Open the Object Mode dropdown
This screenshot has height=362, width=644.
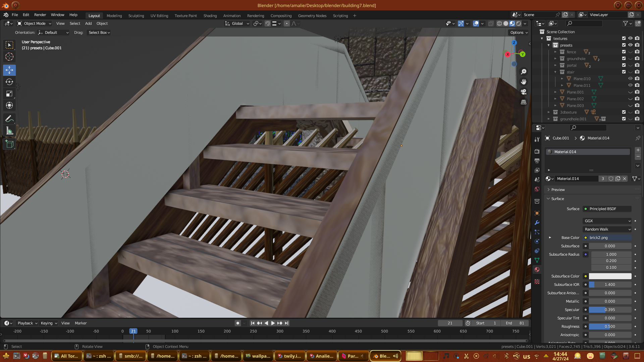click(x=34, y=23)
